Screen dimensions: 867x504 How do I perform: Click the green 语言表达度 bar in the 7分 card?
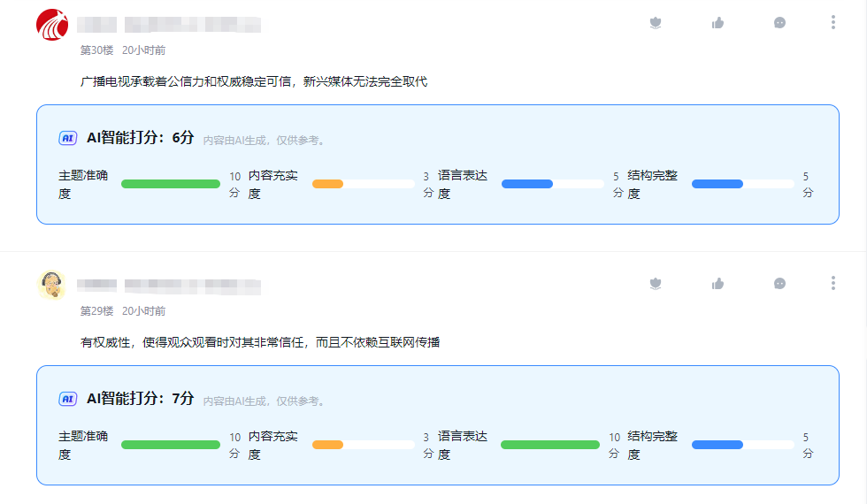549,445
